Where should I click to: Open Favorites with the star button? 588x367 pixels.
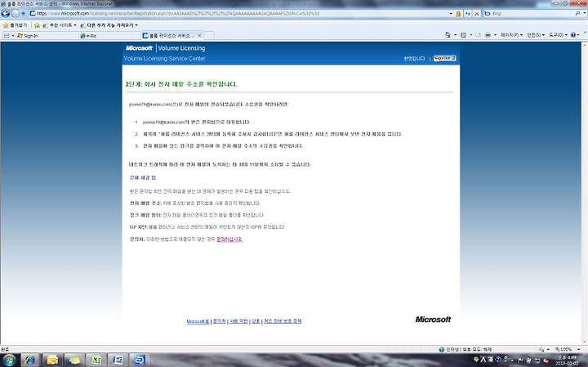[x=16, y=25]
